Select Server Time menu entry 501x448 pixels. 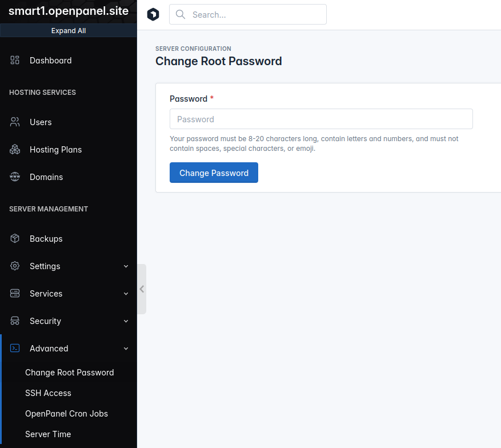48,434
